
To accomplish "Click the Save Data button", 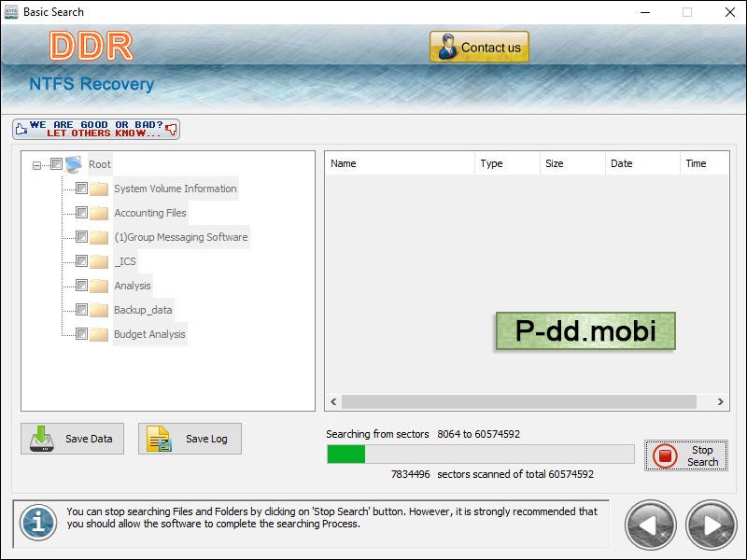I will (73, 439).
